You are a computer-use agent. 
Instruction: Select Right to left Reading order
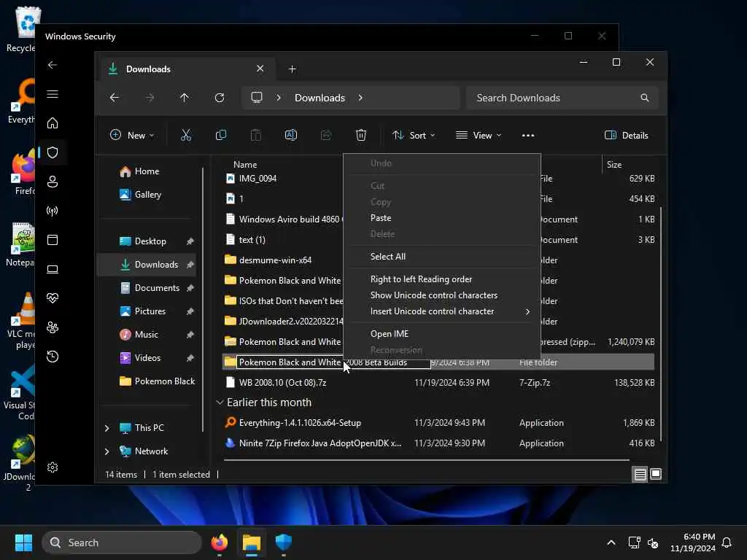click(x=441, y=279)
